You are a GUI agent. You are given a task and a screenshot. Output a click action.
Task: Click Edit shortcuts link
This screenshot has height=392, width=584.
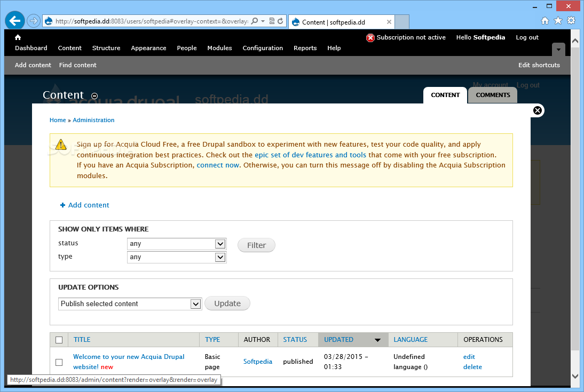pos(539,65)
